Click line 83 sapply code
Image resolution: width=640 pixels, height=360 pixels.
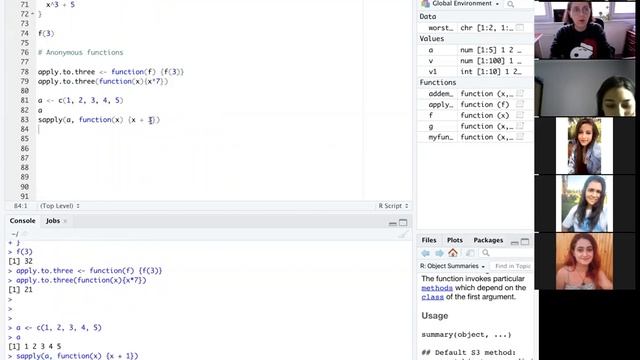coord(99,120)
